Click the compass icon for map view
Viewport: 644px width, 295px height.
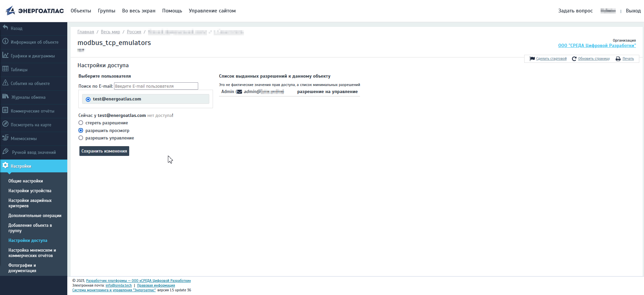(x=5, y=124)
